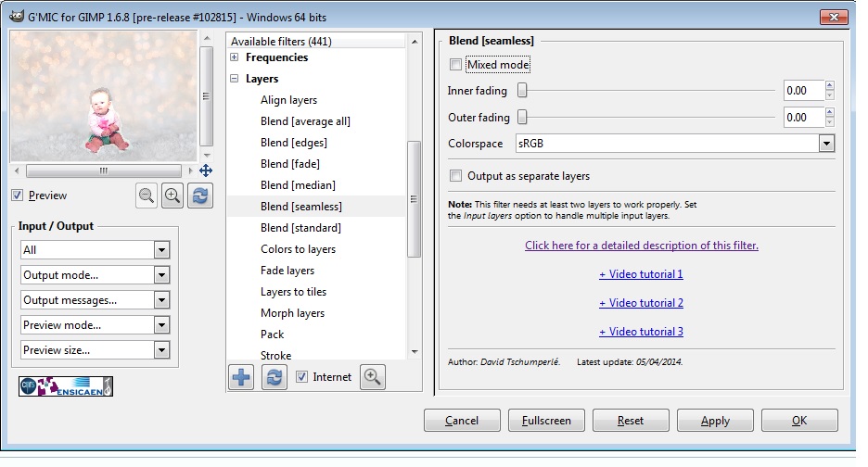Click the magnifier search filters icon
Screen dimensions: 868x467
point(373,377)
